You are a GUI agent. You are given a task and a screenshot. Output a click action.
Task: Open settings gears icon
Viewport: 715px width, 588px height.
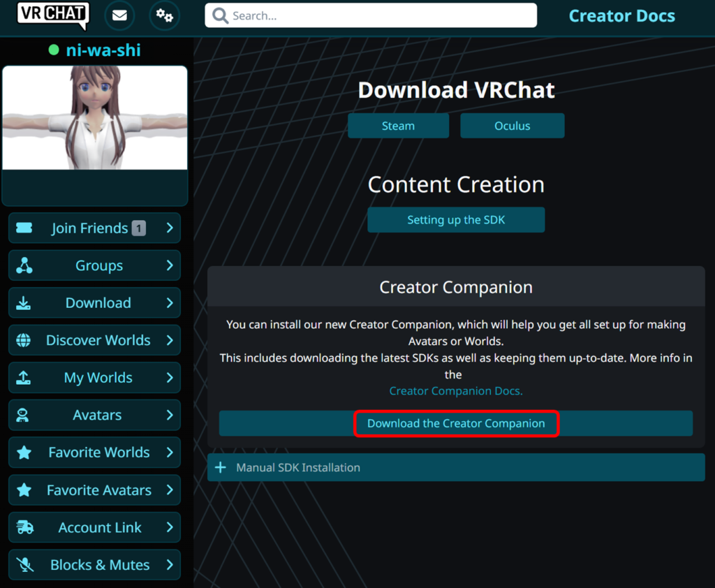click(165, 15)
